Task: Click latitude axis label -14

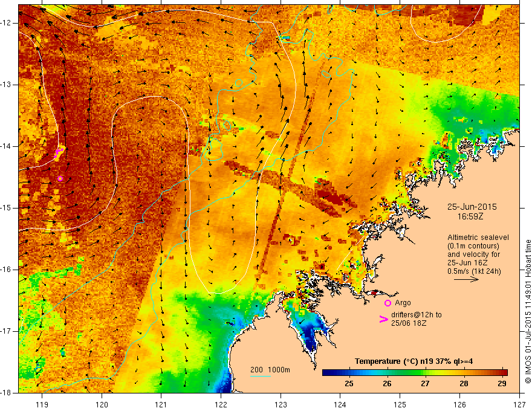Action: (x=6, y=146)
